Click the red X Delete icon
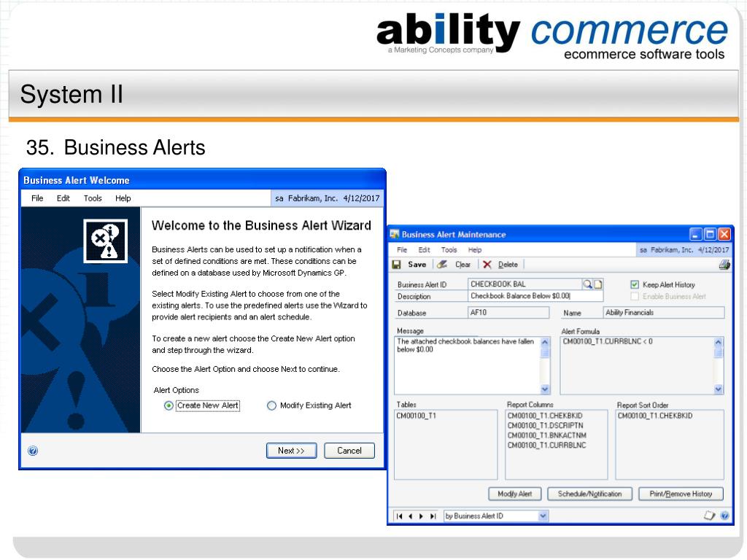 (487, 264)
